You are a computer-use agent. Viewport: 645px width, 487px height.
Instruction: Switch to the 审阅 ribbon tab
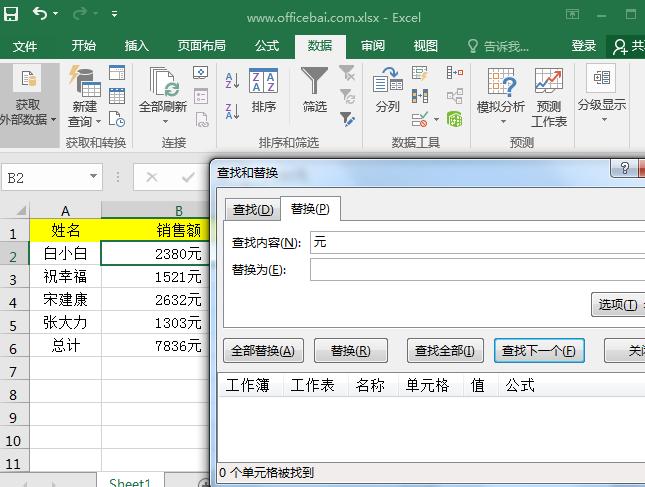tap(373, 46)
